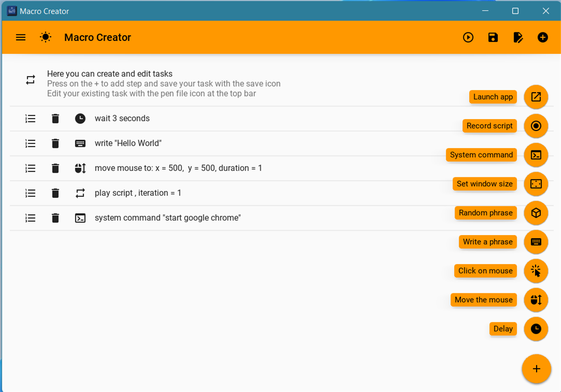Click the "Launch app" label button
Screen dimensions: 561x392
[x=493, y=97]
